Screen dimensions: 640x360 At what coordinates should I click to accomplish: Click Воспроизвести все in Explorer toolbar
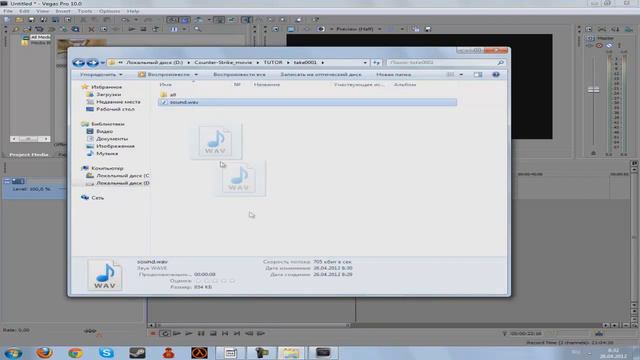239,75
